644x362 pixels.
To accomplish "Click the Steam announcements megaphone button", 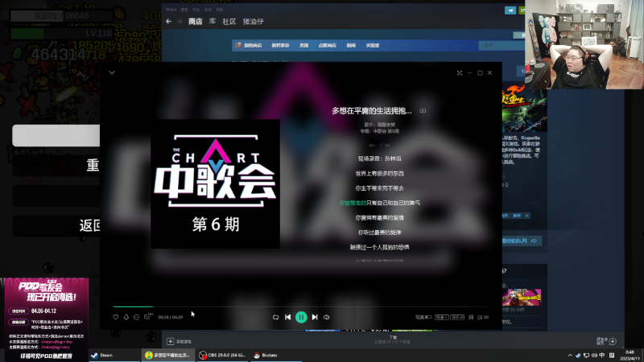I will (x=510, y=10).
